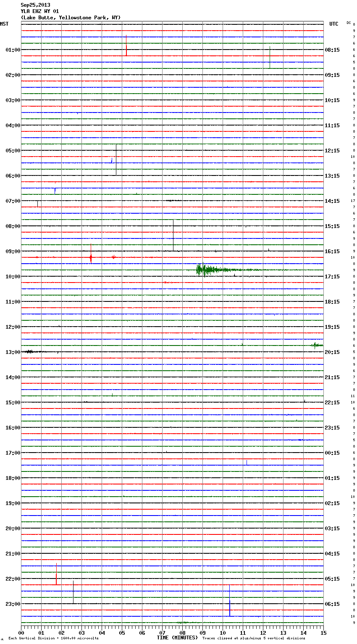Click the black spike above the 09:00 trace
Image resolution: width=357 pixels, height=644 pixels.
[173, 235]
